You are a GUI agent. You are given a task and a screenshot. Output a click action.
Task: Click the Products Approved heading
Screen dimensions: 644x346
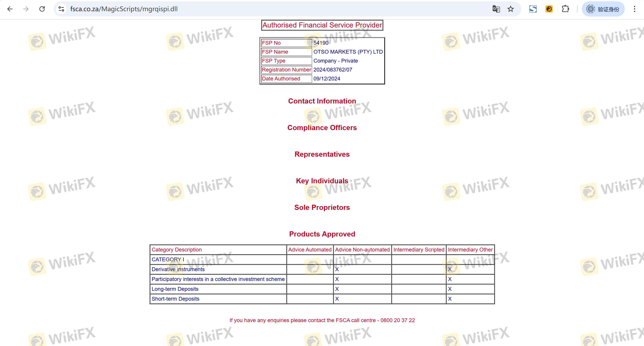pyautogui.click(x=322, y=234)
